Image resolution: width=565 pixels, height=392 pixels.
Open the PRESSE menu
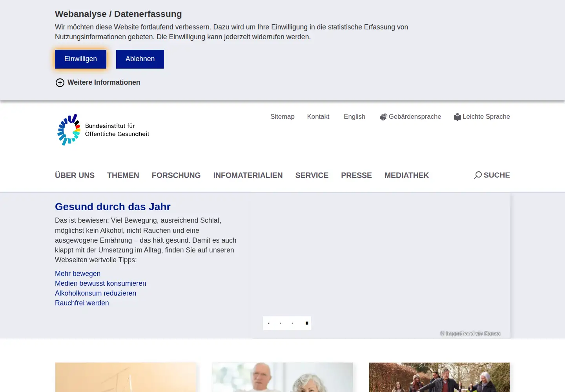pos(356,175)
